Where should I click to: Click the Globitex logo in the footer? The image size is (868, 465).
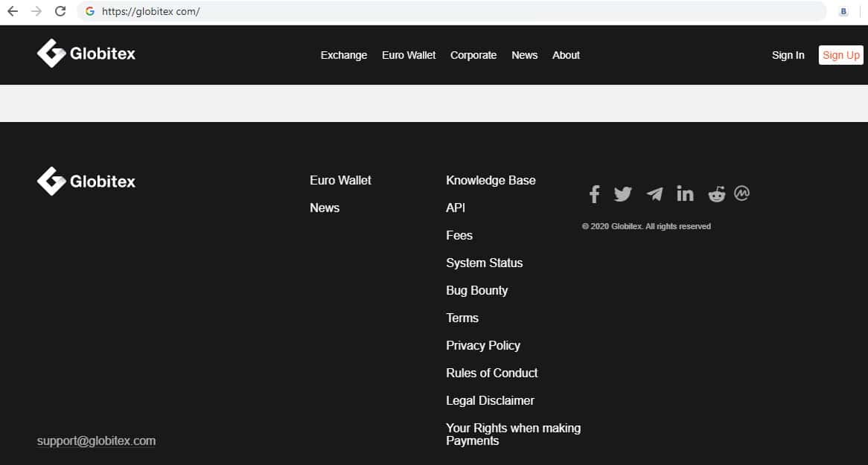(x=86, y=181)
